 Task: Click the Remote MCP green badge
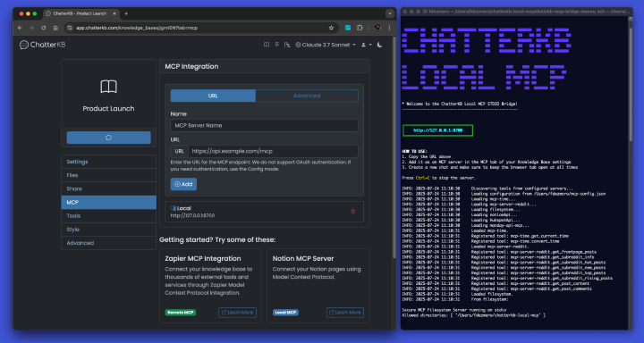(x=181, y=313)
